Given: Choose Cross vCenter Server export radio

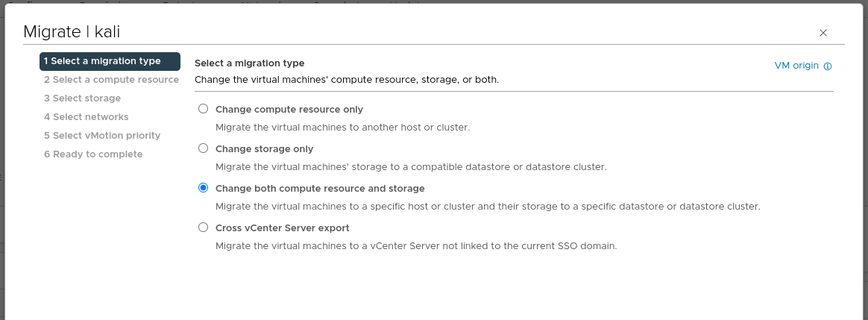Looking at the screenshot, I should [203, 228].
